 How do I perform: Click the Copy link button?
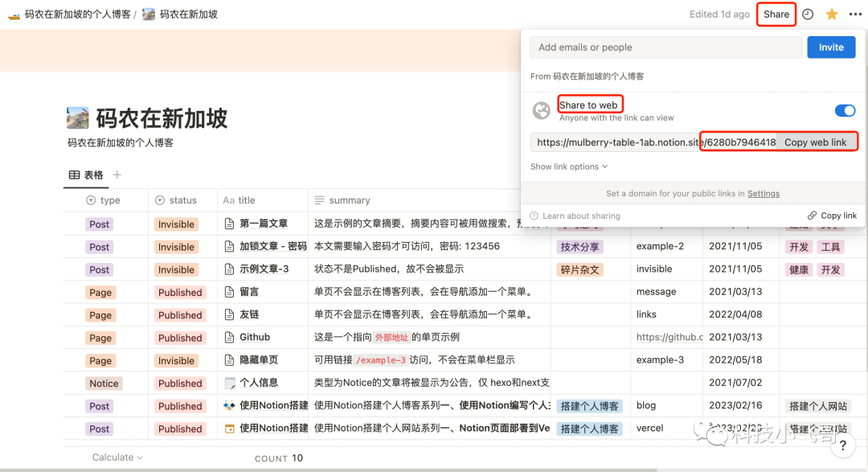tap(832, 215)
